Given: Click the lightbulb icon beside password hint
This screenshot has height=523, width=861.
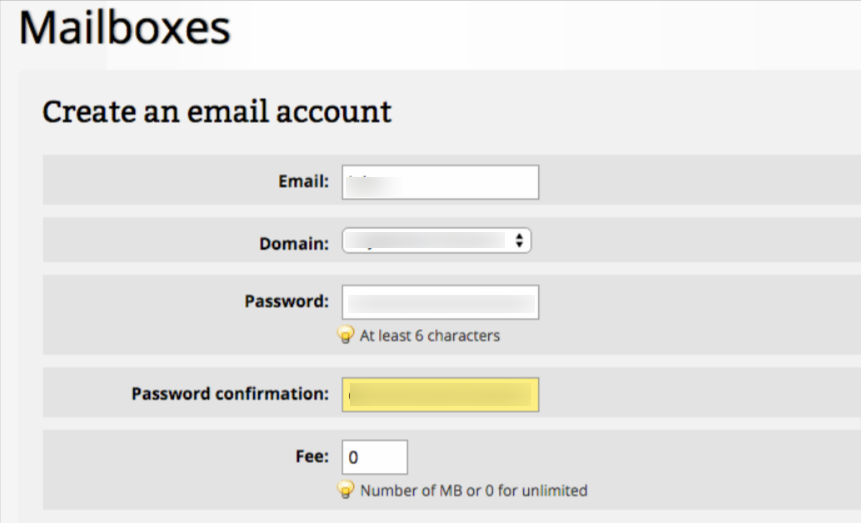Looking at the screenshot, I should (x=347, y=335).
